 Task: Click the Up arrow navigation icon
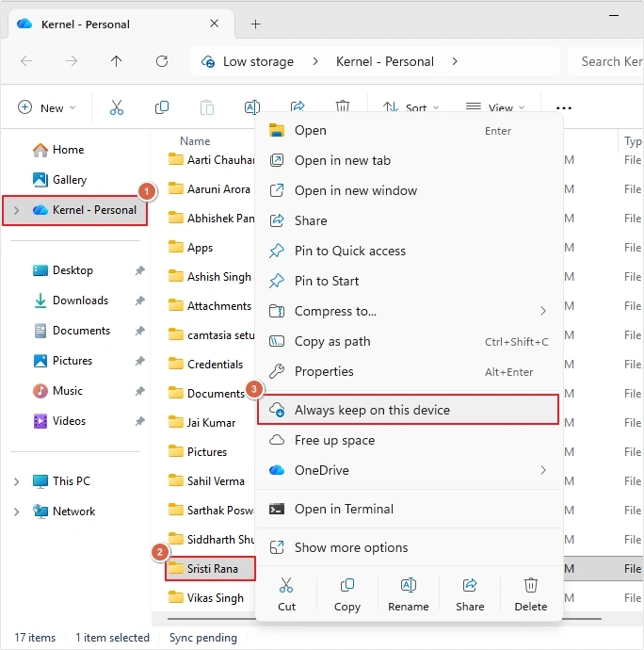pyautogui.click(x=117, y=61)
